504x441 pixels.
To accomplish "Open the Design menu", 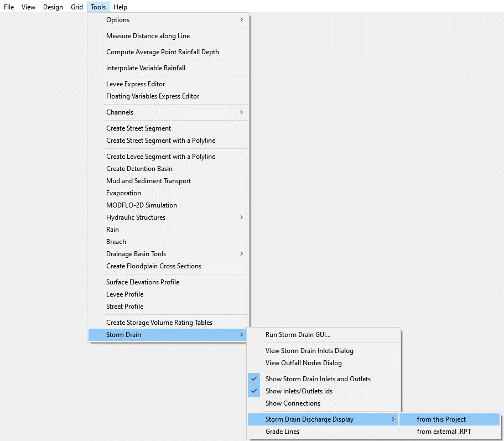I will coord(53,7).
